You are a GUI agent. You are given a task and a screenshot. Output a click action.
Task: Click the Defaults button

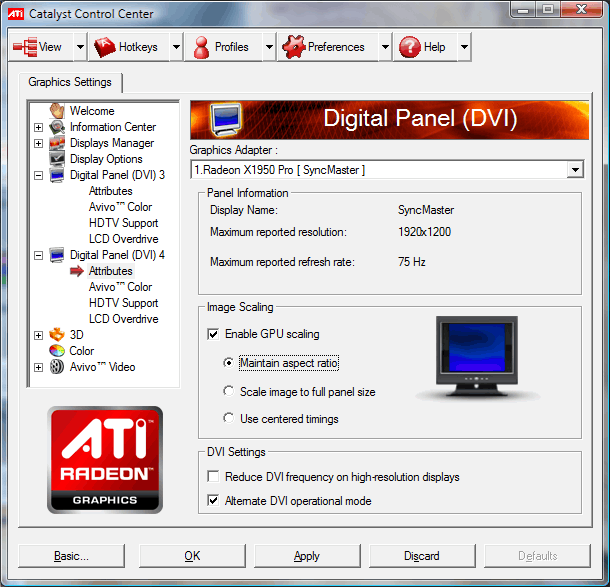tap(537, 556)
